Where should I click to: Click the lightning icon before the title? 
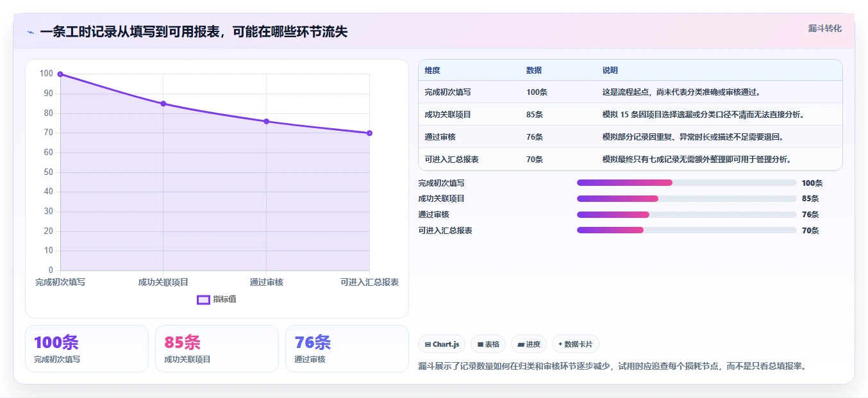click(x=30, y=32)
